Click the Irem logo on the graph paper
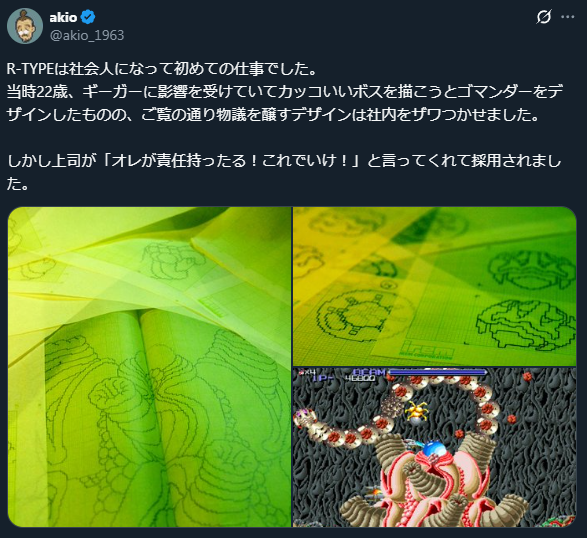587x538 pixels. point(429,349)
